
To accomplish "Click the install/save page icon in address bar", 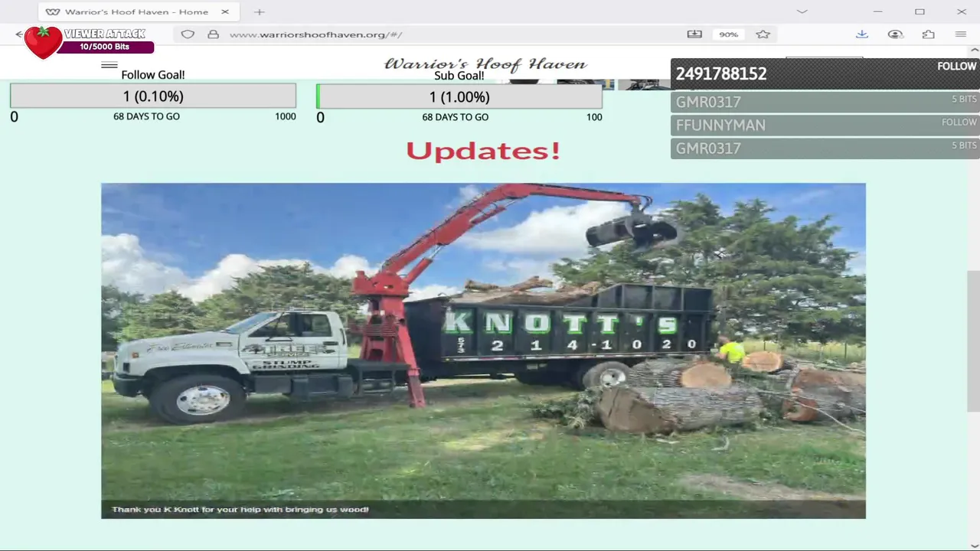I will 694,34.
